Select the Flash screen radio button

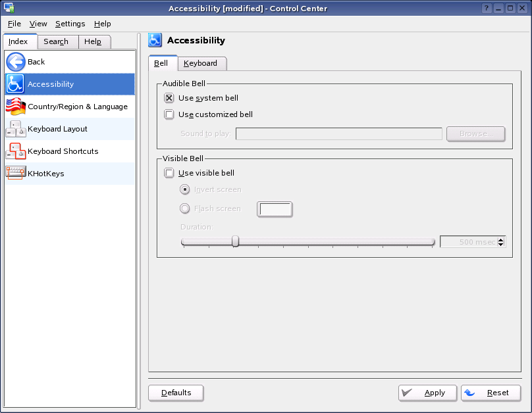(x=184, y=208)
